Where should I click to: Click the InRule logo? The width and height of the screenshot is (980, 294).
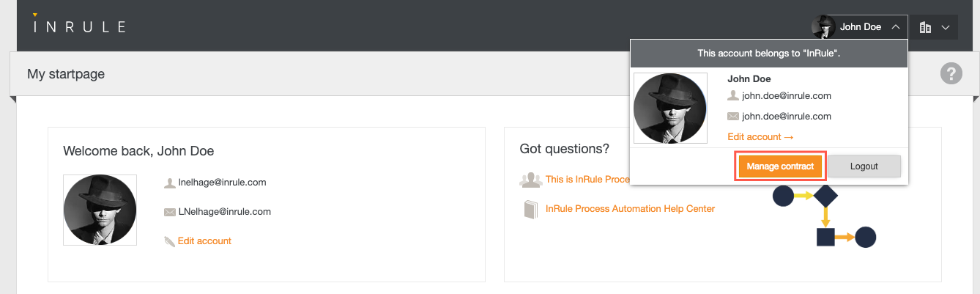point(79,26)
